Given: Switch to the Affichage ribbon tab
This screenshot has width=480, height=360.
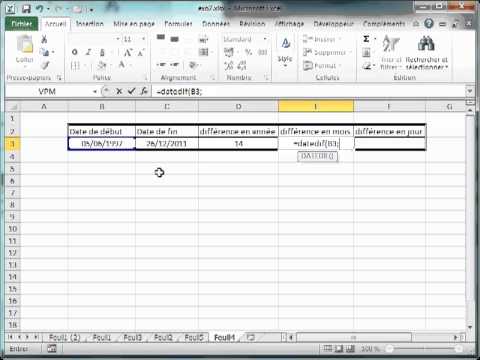Looking at the screenshot, I should tap(289, 24).
